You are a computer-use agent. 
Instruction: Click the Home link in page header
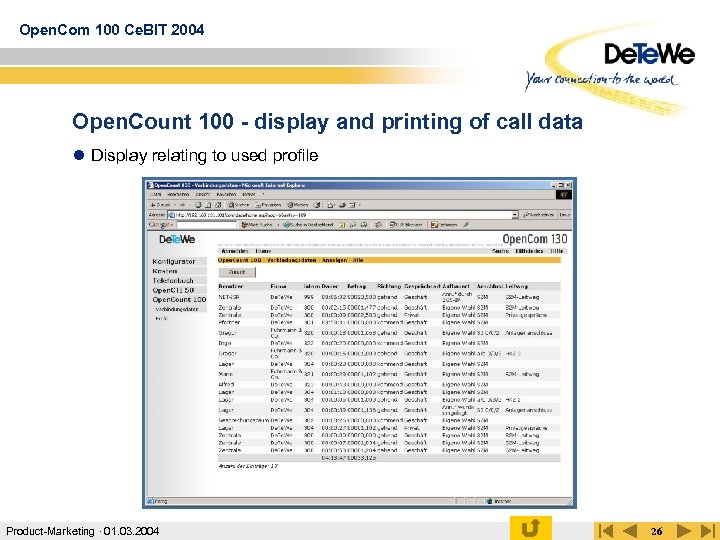[x=263, y=251]
